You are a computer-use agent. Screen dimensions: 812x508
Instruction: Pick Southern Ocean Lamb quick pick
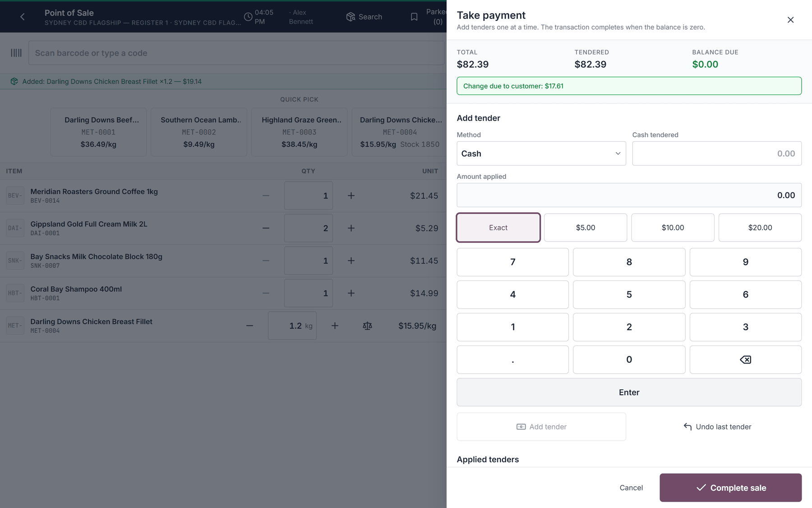click(199, 132)
